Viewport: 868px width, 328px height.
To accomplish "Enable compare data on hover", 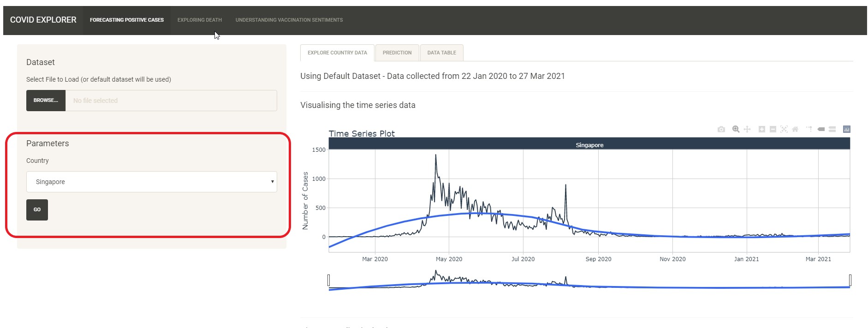I will coord(832,130).
